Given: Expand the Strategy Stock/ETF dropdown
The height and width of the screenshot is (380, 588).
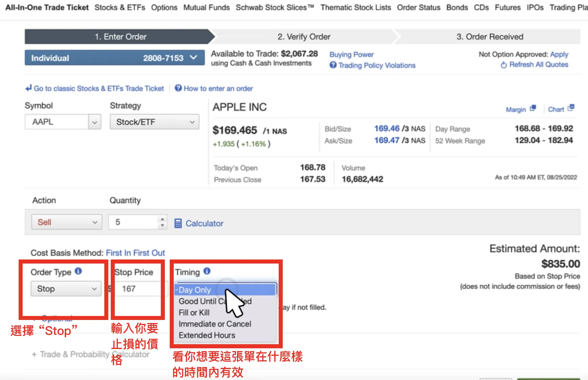Looking at the screenshot, I should click(154, 122).
